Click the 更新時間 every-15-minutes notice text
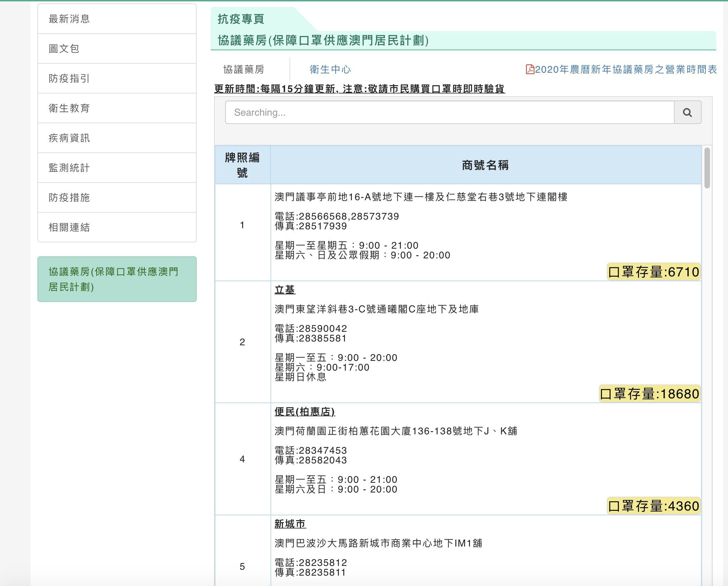Viewport: 728px width, 586px height. 359,89
